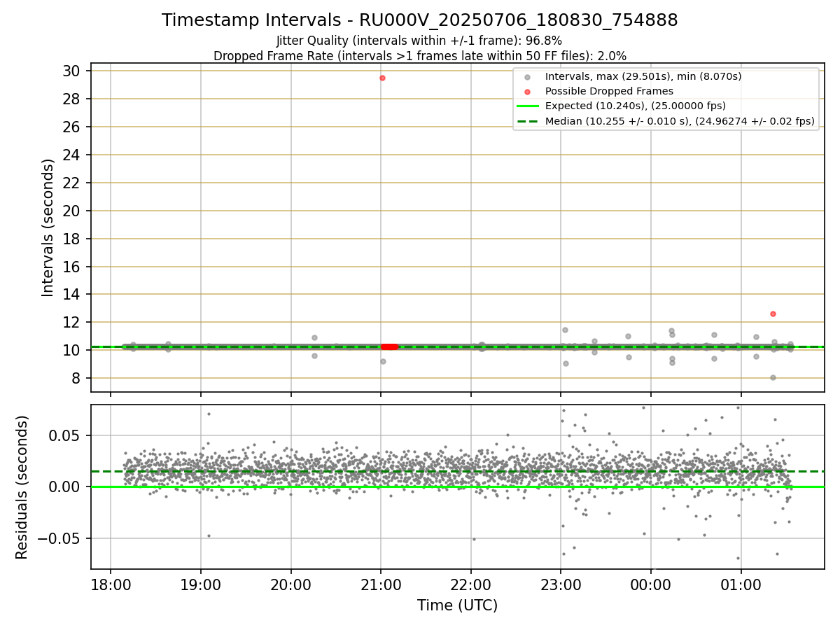Click legend entry 'Intervals, max (29.501s), min (8.070s)'
This screenshot has width=840, height=630.
pos(643,76)
